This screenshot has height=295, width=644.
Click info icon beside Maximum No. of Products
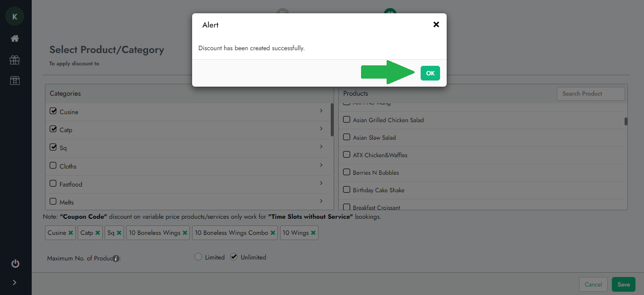115,259
